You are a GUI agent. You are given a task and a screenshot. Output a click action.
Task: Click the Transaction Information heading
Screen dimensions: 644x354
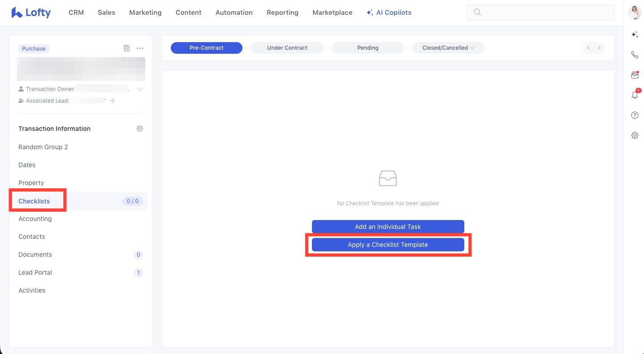point(55,129)
